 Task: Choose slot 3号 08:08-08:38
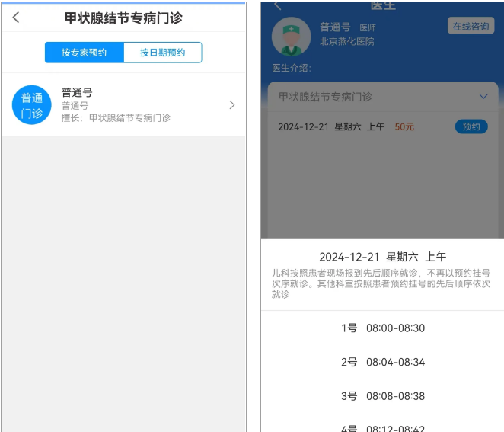(x=382, y=396)
